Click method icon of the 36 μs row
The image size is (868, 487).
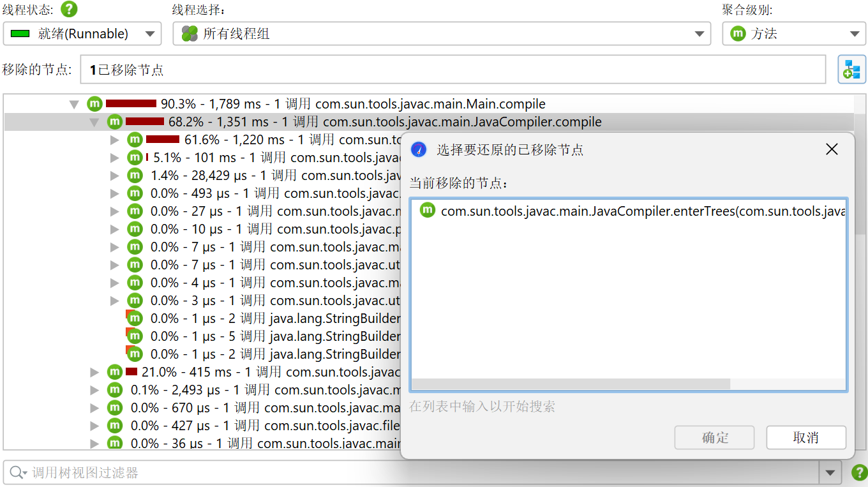115,443
